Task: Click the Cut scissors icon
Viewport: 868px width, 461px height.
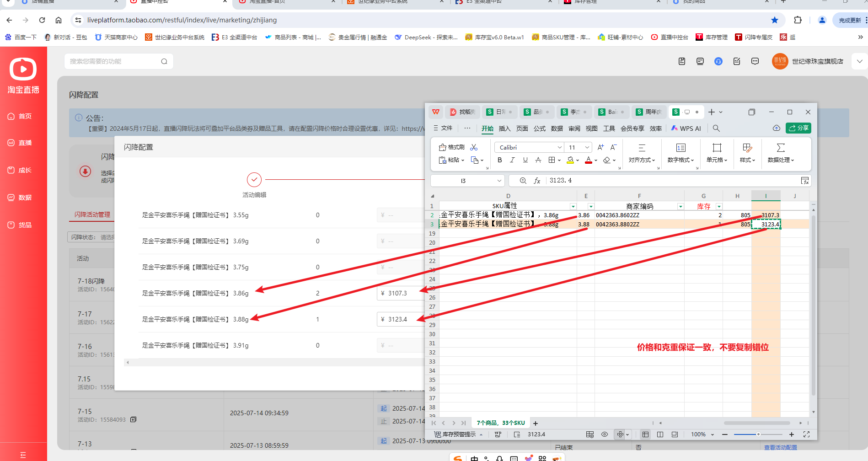Action: tap(474, 147)
